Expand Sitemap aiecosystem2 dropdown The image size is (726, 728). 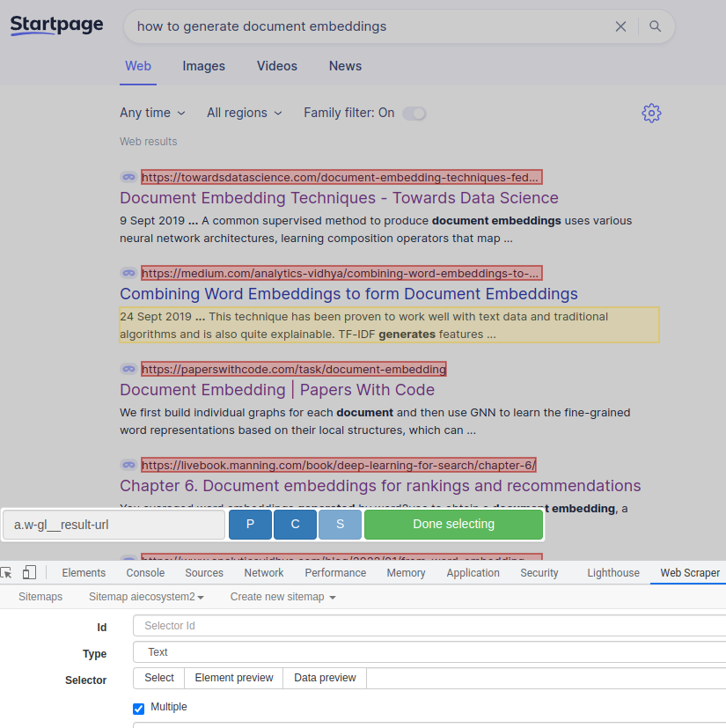point(146,597)
